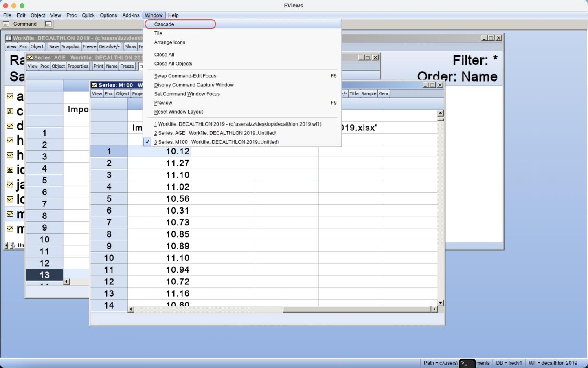Click the scroll down arrow in M100 window
Screen dimensions: 588x368
coord(440,303)
